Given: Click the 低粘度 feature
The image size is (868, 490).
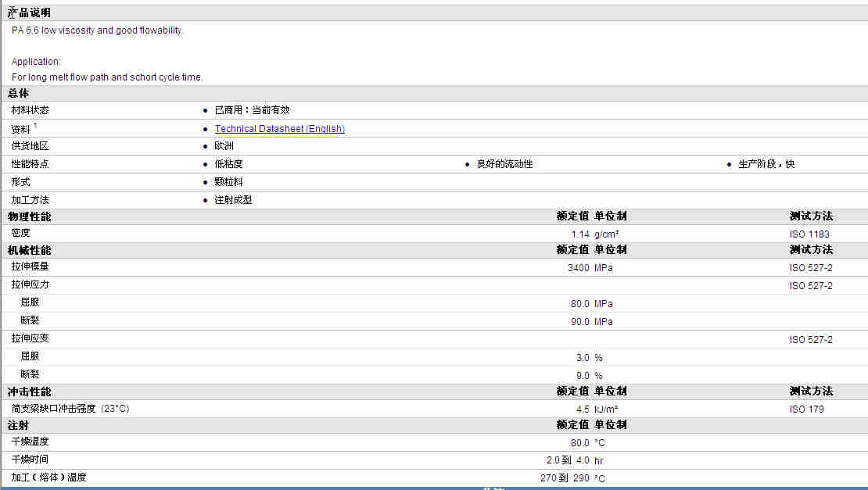Looking at the screenshot, I should click(x=228, y=164).
